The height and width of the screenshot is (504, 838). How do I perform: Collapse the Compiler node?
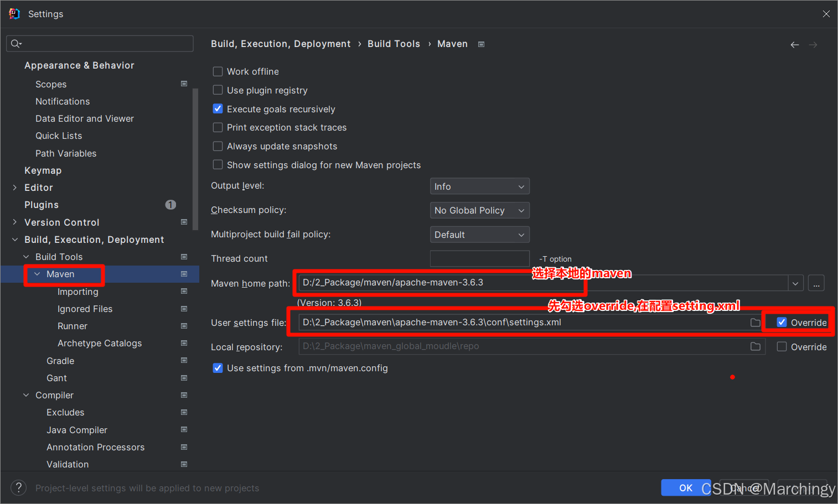click(x=26, y=395)
